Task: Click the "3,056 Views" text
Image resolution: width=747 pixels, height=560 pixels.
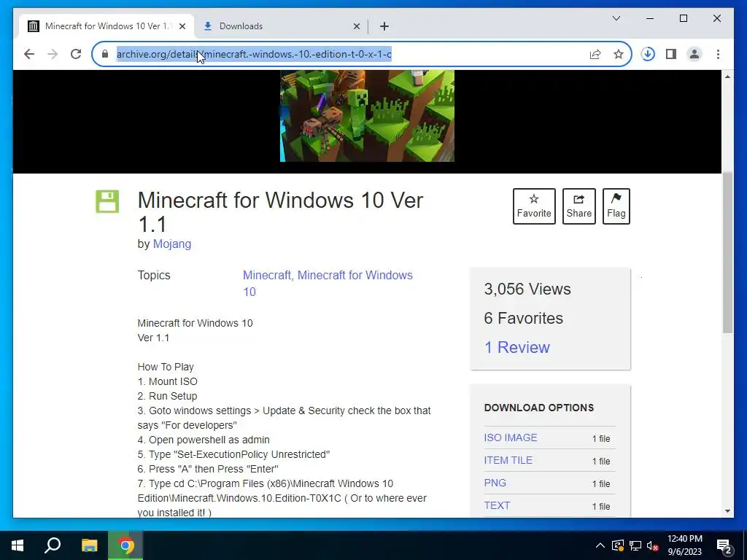Action: coord(527,289)
